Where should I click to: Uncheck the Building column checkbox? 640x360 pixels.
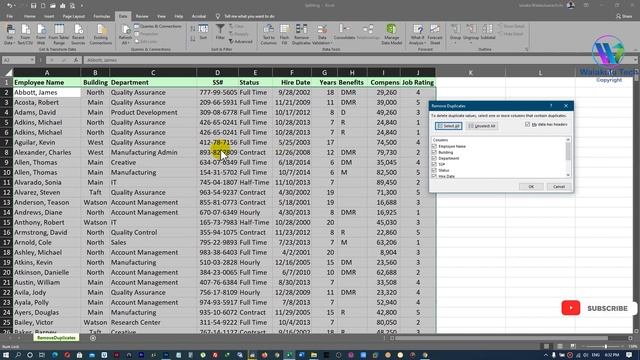[x=434, y=152]
